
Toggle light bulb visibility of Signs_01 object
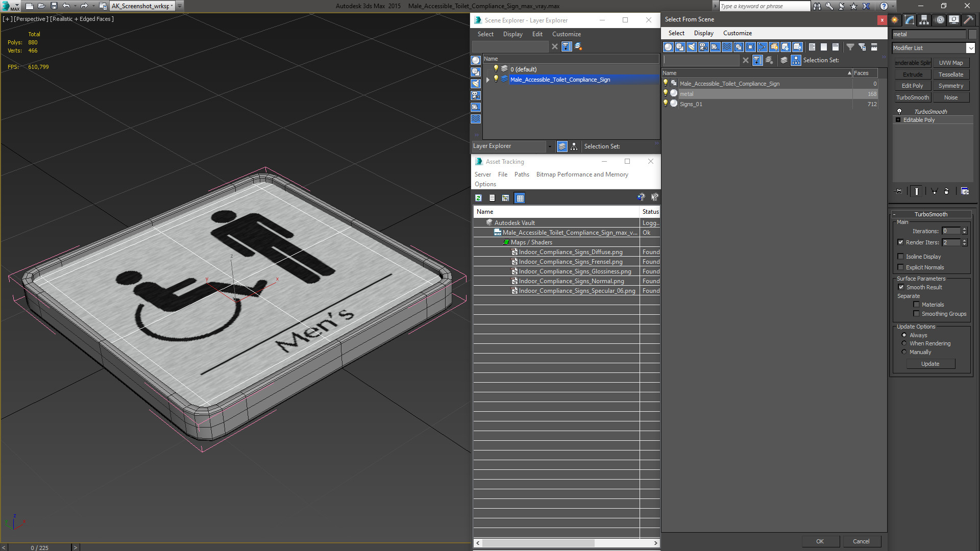[665, 104]
